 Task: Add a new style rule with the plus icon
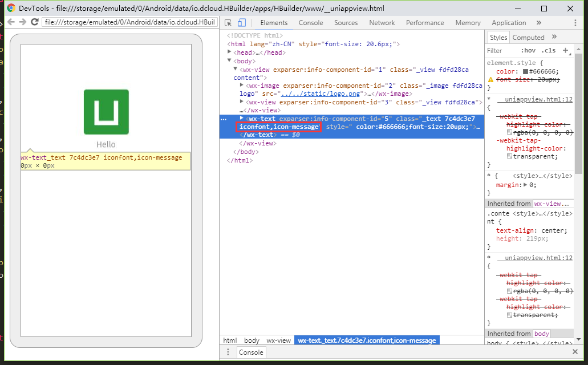(566, 50)
